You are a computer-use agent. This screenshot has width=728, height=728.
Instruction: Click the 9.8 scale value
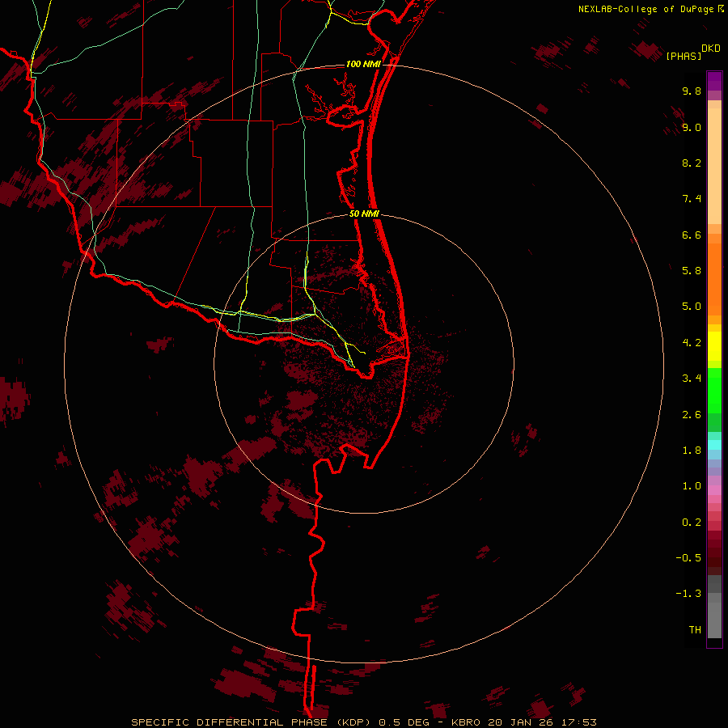point(692,91)
